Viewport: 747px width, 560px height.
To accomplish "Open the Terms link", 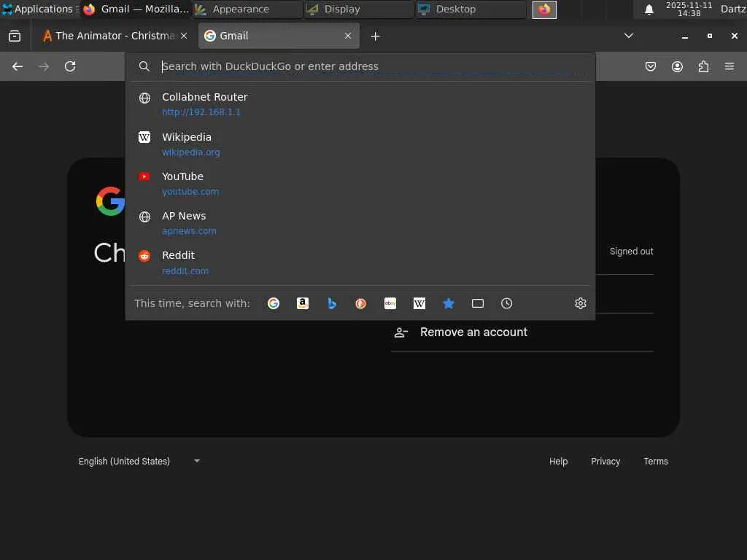I will [656, 461].
